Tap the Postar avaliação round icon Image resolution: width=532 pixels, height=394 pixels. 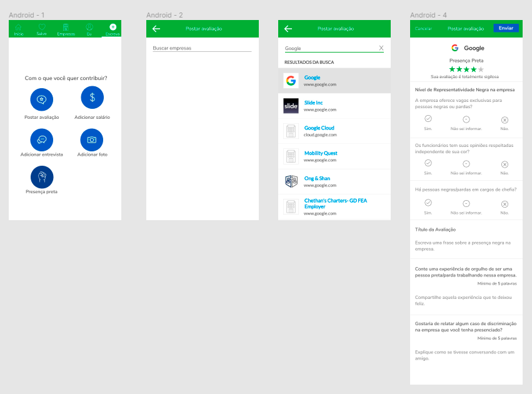coord(42,99)
